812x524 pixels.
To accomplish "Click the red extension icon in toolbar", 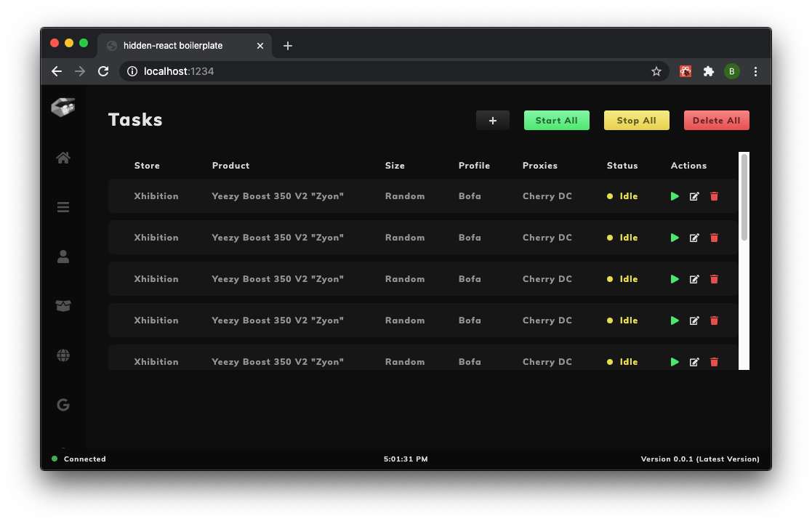I will click(x=685, y=71).
